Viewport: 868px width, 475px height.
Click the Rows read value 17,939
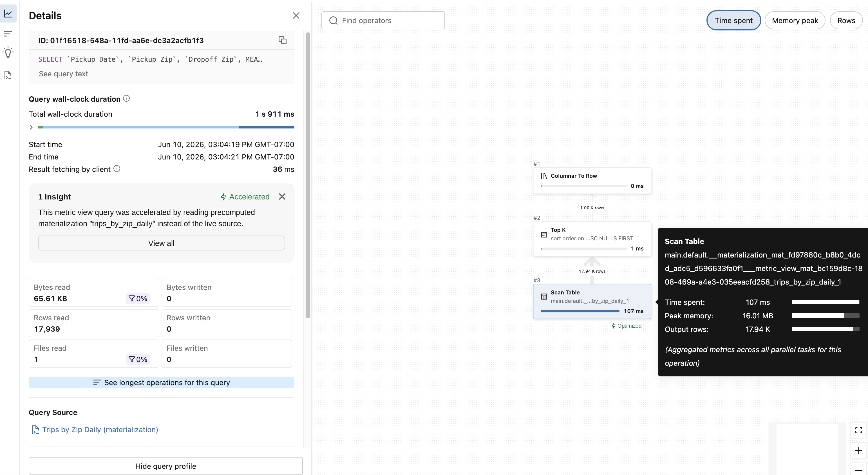tap(47, 329)
